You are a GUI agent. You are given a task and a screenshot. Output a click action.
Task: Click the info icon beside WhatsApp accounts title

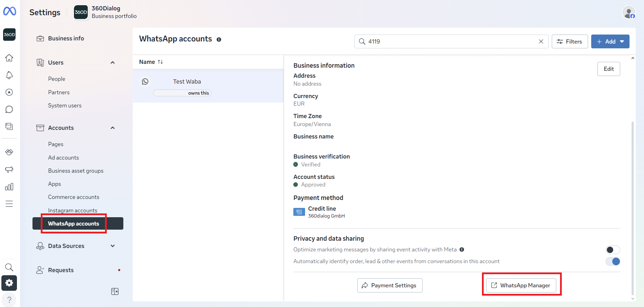pos(219,39)
